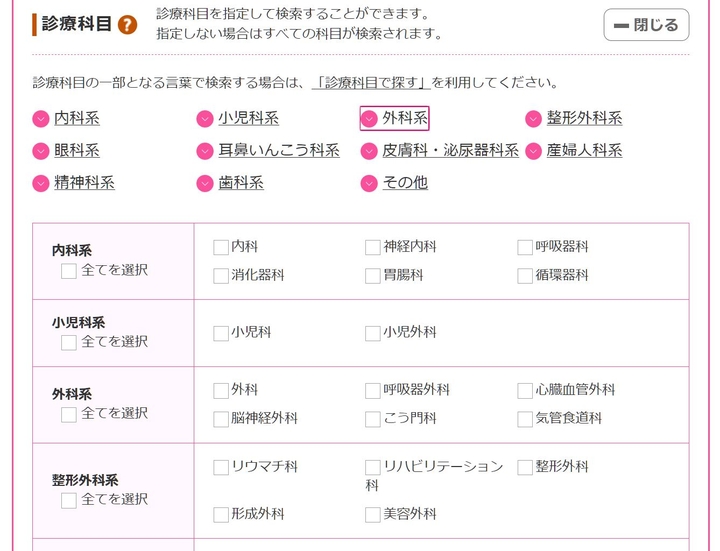This screenshot has height=551, width=720.
Task: Click the pink arrow icon beside その他
Action: (x=369, y=184)
